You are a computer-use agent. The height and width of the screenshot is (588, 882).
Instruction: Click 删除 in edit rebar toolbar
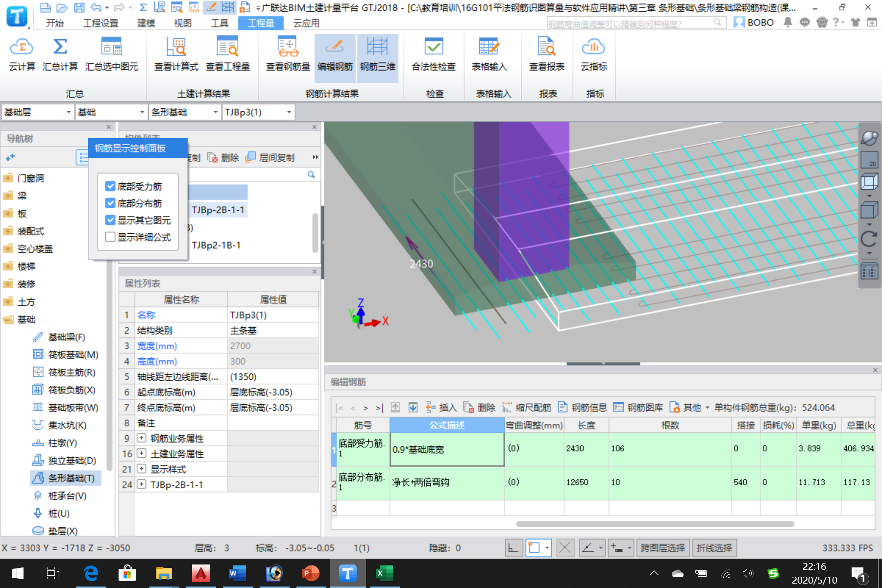point(479,408)
